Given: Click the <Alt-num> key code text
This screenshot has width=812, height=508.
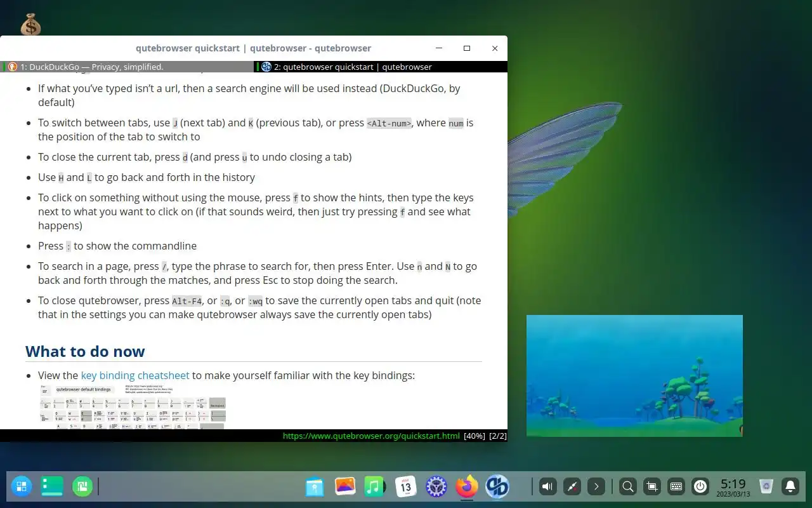Looking at the screenshot, I should (x=390, y=123).
